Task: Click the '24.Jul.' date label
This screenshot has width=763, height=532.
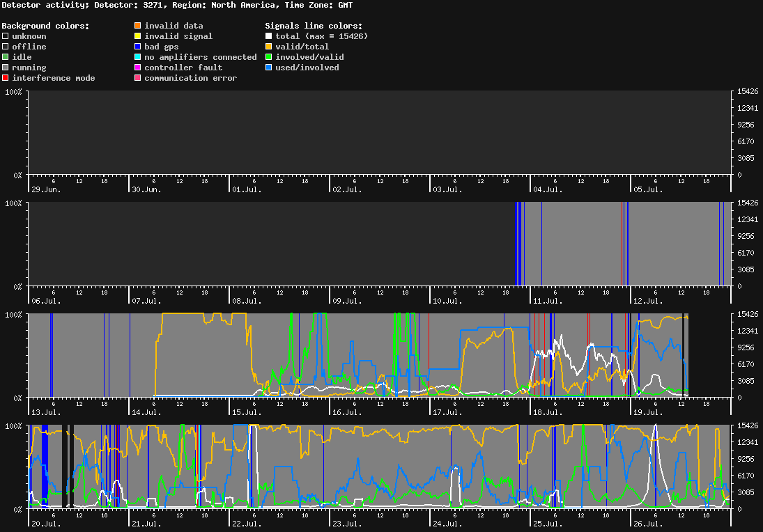Action: click(447, 524)
